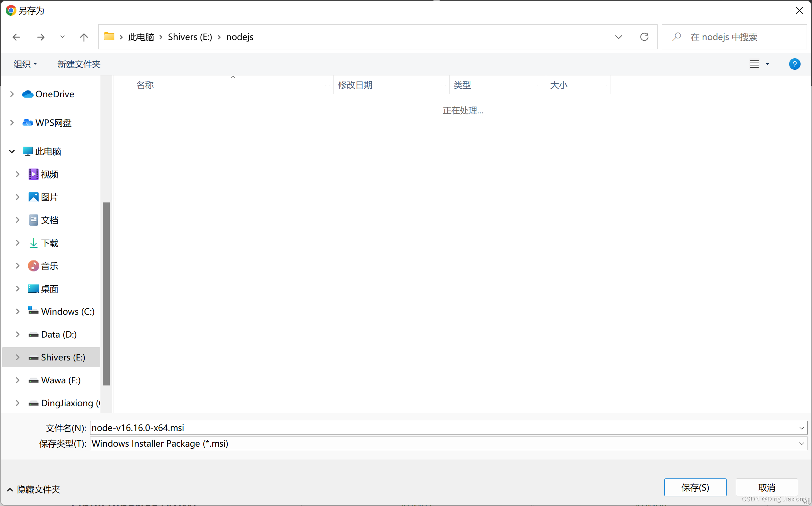Viewport: 812px width, 506px height.
Task: Open view options dropdown arrow
Action: [767, 64]
